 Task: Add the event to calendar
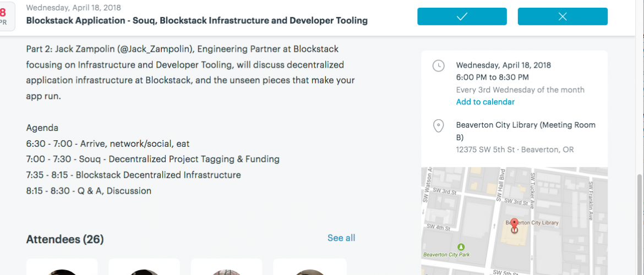[x=485, y=102]
